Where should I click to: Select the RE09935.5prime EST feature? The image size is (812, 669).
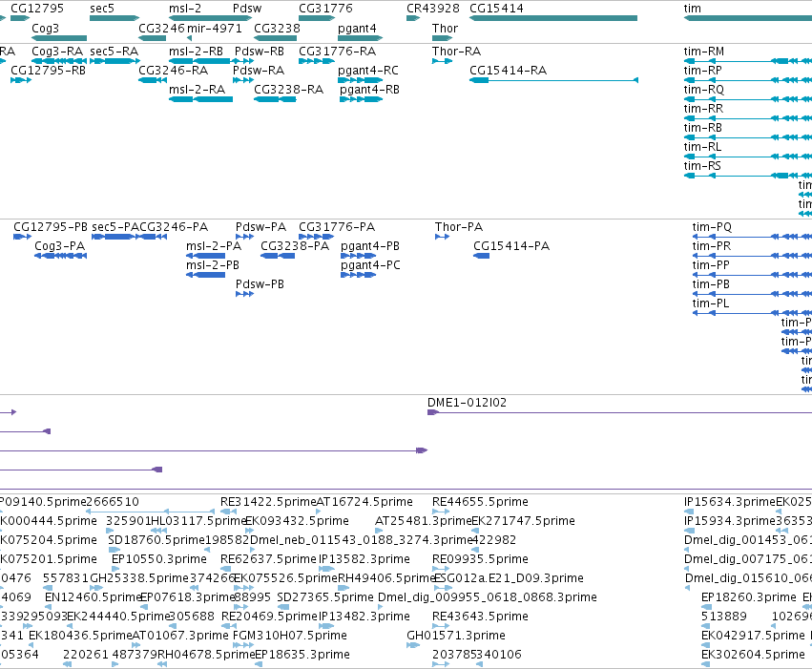[x=441, y=569]
